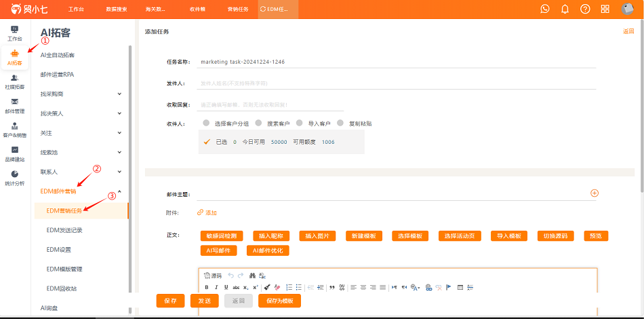Open the notifications bell
The height and width of the screenshot is (319, 644).
click(x=565, y=9)
